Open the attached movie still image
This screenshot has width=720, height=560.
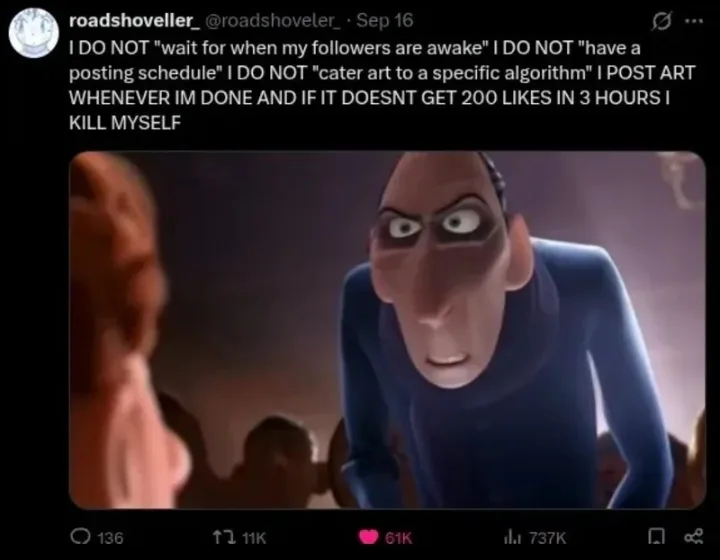pyautogui.click(x=387, y=330)
